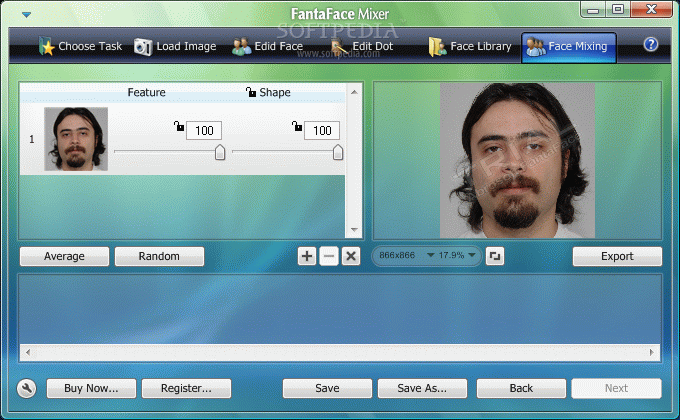
Task: Click the Shape slider handle for face 1
Action: pyautogui.click(x=338, y=152)
